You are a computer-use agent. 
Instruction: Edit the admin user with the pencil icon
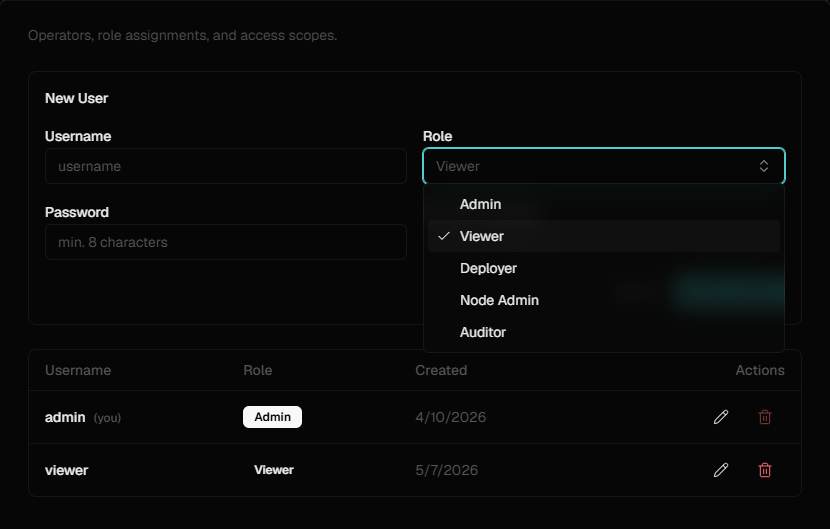pyautogui.click(x=721, y=417)
